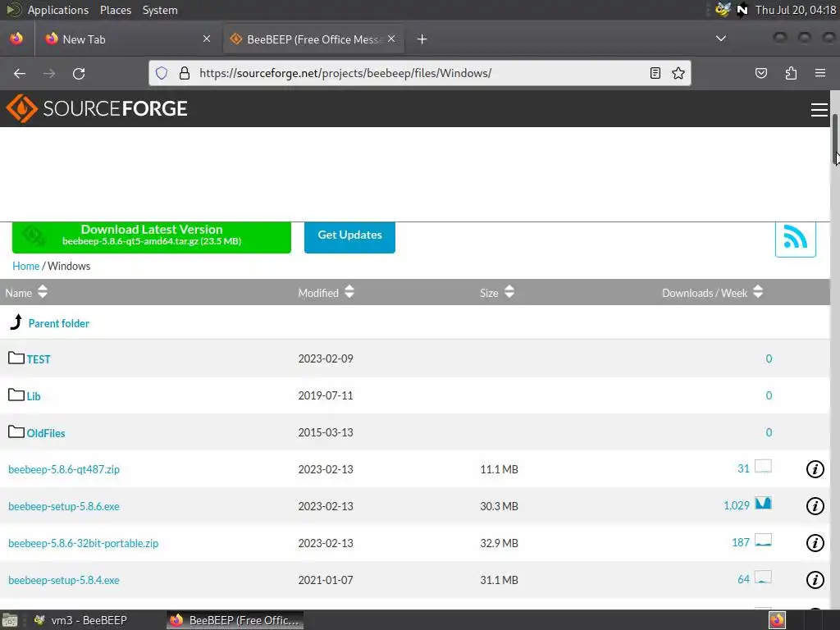Viewport: 840px width, 630px height.
Task: Reload the page
Action: 79,73
